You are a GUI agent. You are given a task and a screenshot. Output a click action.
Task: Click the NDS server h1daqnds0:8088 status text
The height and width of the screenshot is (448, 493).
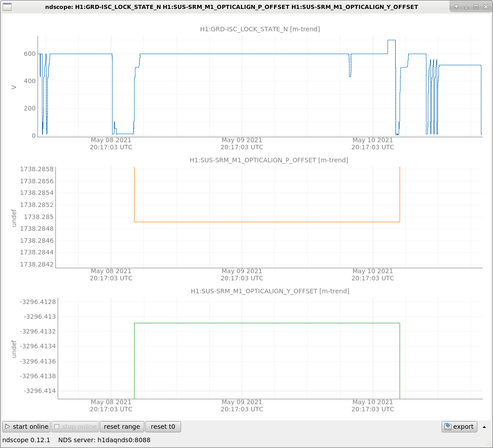point(104,440)
